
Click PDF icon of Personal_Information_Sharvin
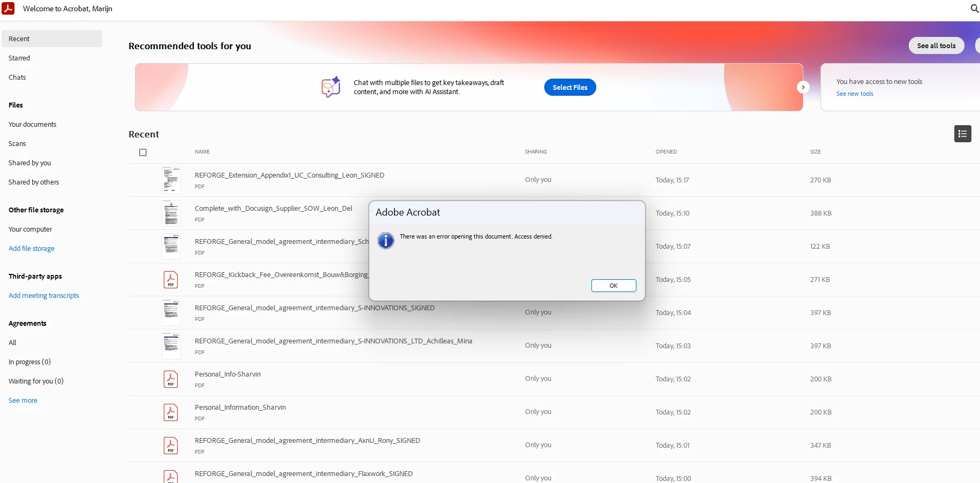point(171,412)
